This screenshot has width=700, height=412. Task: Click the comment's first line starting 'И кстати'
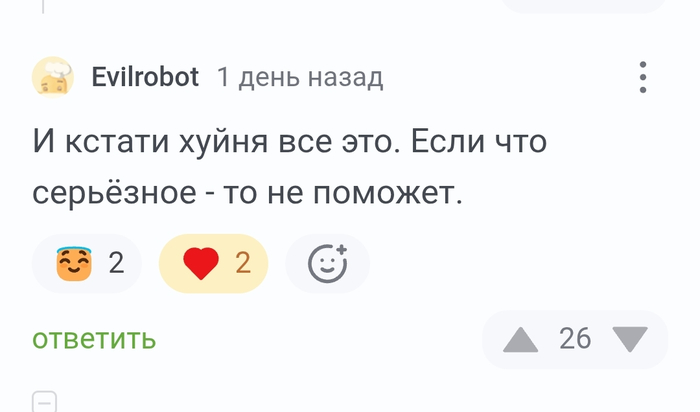point(290,143)
